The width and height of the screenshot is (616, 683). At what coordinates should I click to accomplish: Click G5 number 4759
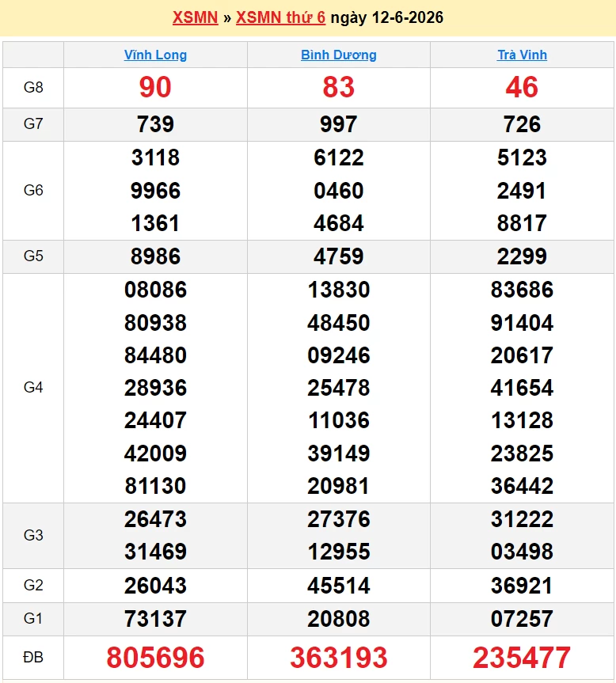pyautogui.click(x=339, y=256)
